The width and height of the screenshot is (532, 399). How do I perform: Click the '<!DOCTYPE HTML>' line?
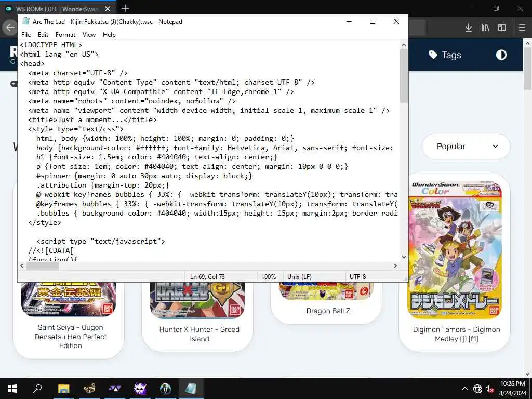coord(51,45)
